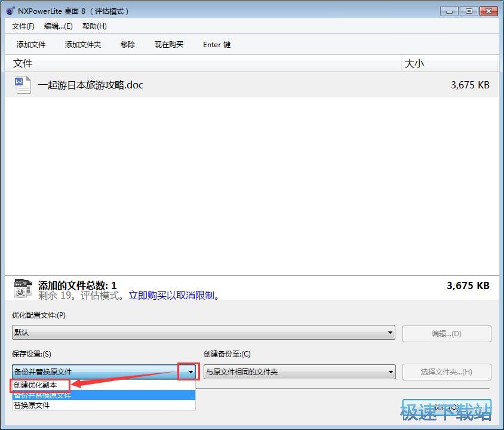
Task: Sort by the 文件 column header
Action: click(x=203, y=63)
